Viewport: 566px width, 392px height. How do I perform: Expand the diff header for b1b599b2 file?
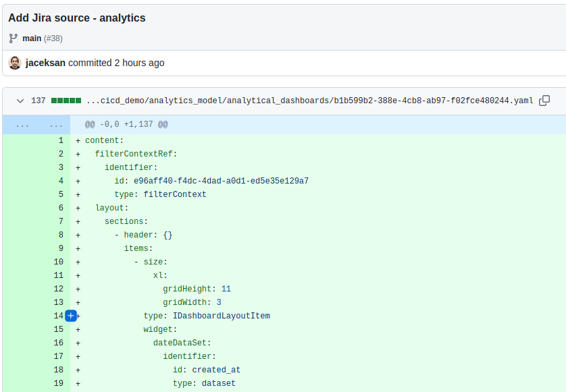(x=270, y=100)
